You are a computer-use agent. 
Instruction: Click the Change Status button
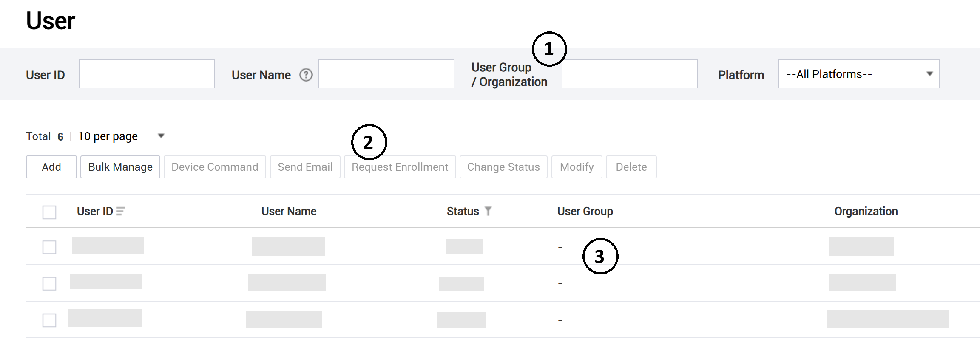tap(503, 167)
